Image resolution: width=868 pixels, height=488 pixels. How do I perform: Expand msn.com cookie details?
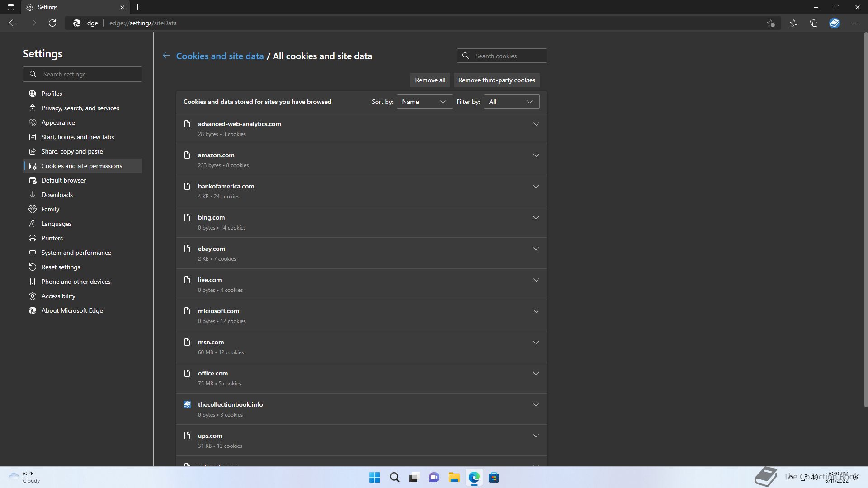click(x=536, y=342)
